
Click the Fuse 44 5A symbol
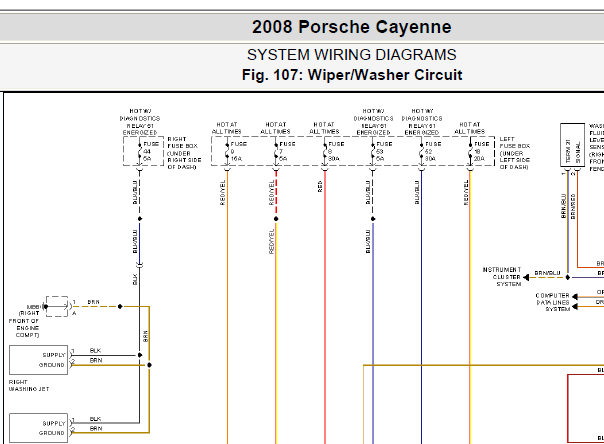coord(140,151)
